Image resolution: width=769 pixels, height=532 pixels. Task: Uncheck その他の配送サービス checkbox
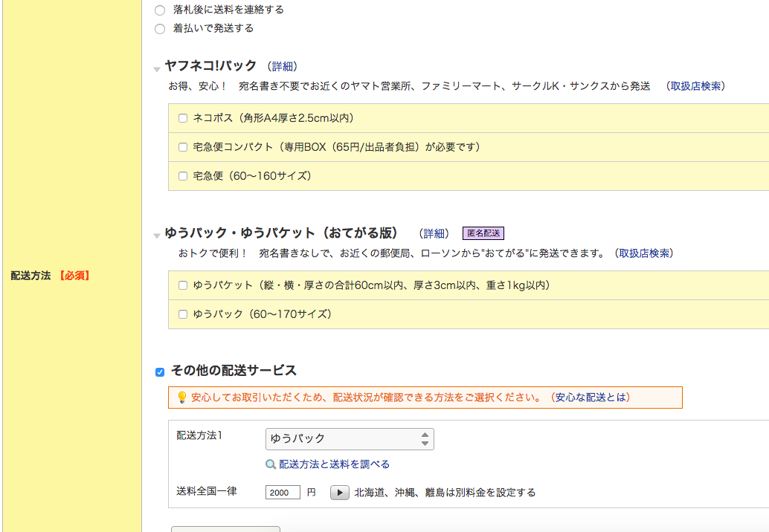pos(160,372)
